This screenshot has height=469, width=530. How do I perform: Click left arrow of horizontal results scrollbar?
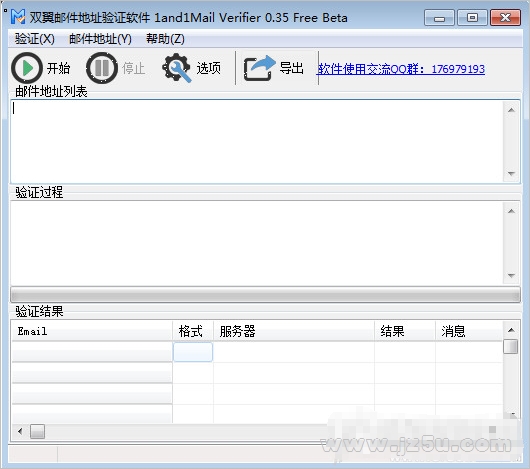(x=20, y=431)
